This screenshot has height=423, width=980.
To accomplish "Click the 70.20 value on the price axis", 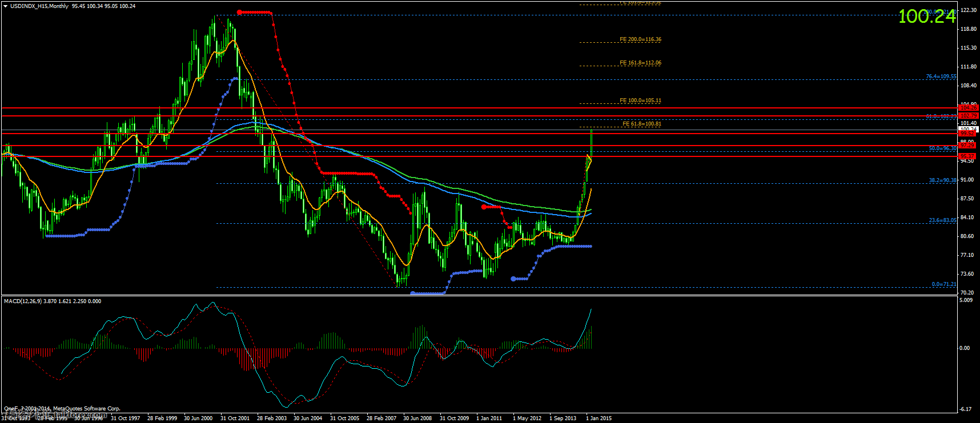I will pos(967,293).
